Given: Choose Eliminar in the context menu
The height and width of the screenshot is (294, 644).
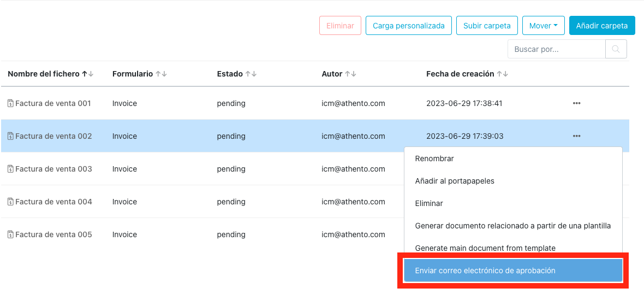Looking at the screenshot, I should coord(429,203).
